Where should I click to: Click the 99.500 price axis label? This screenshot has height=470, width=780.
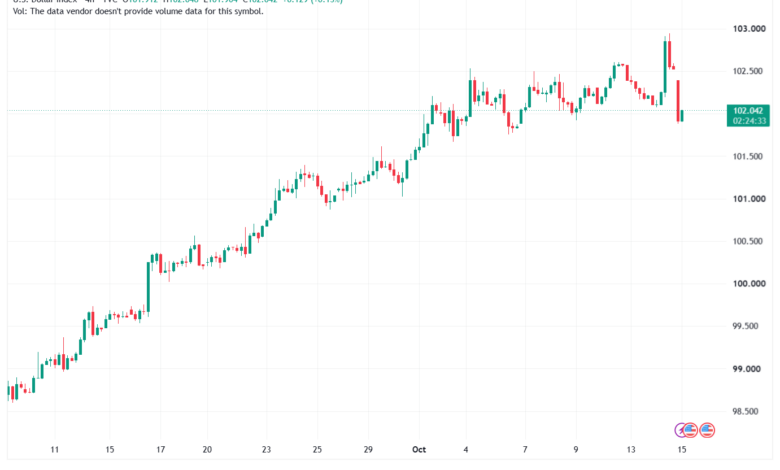tap(747, 326)
